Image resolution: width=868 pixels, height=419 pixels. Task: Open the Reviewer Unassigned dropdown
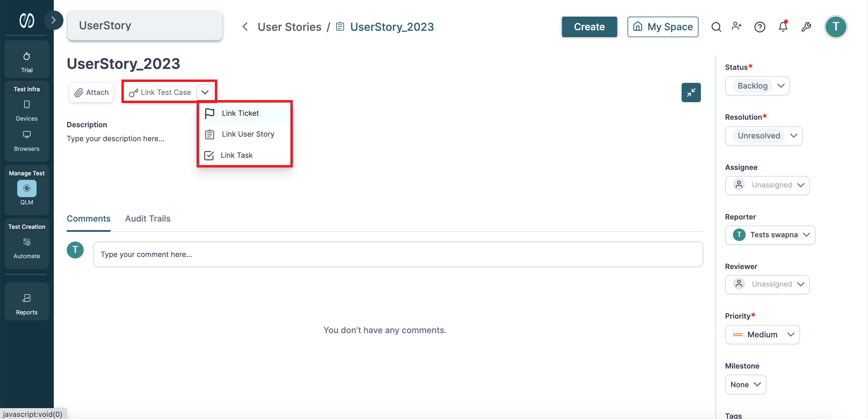coord(767,284)
